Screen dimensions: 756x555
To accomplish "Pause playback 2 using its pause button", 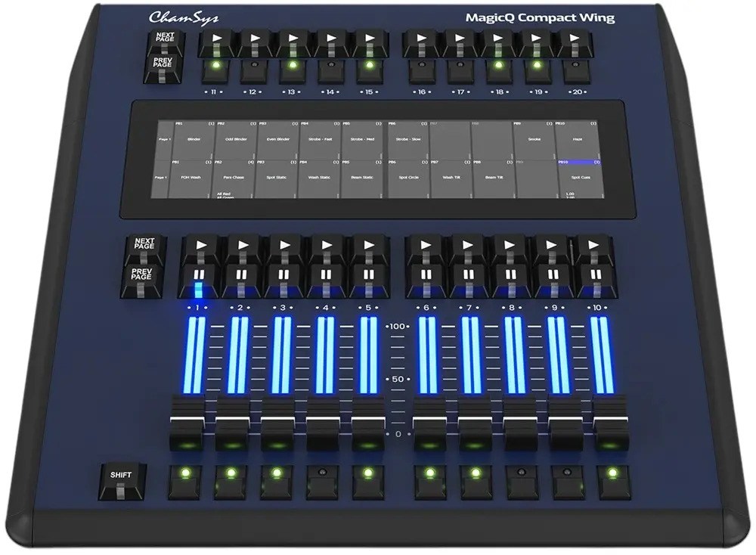I will (241, 281).
